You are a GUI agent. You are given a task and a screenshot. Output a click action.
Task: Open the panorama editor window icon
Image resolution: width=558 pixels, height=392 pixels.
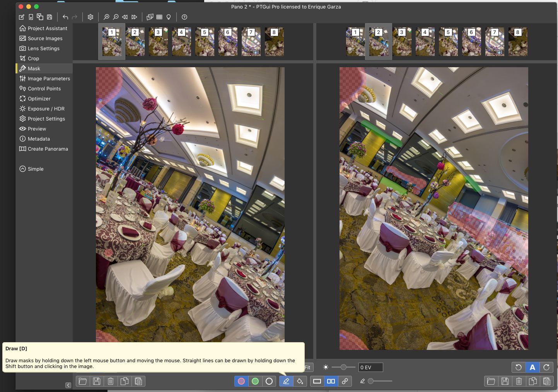[x=150, y=17]
